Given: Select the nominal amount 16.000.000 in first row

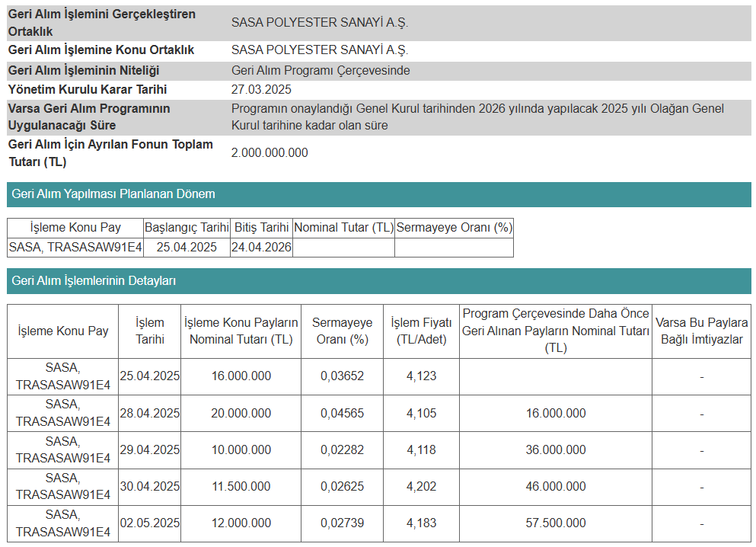Looking at the screenshot, I should coord(241,376).
